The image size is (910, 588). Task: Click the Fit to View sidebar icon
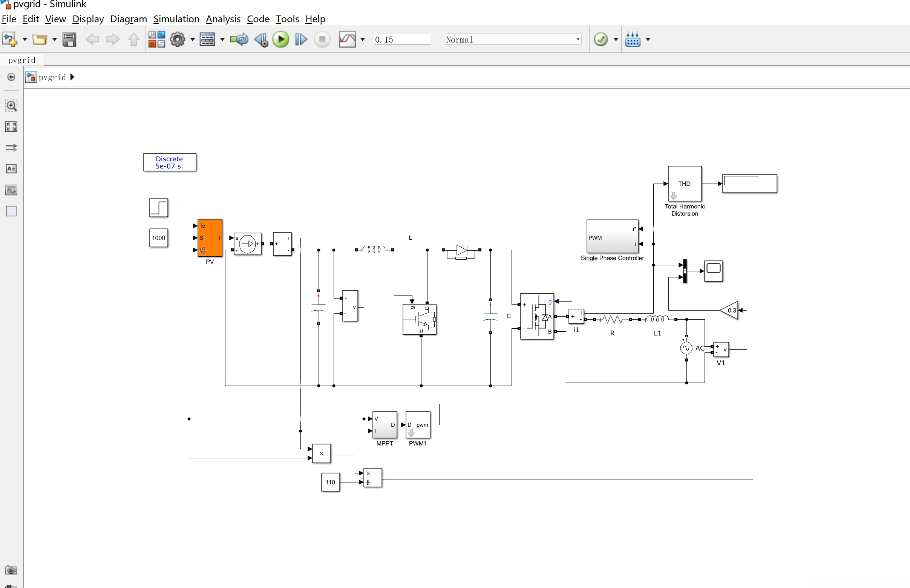point(11,127)
